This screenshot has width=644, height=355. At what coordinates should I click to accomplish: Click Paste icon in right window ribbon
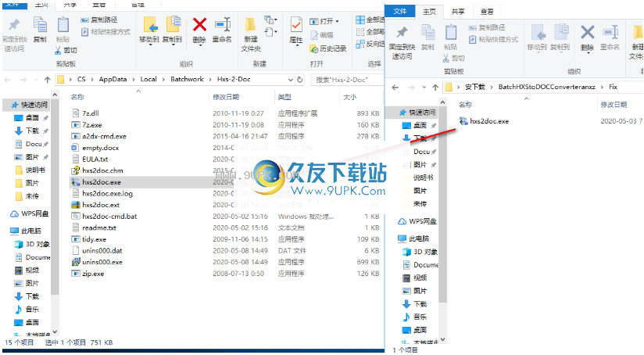point(451,33)
